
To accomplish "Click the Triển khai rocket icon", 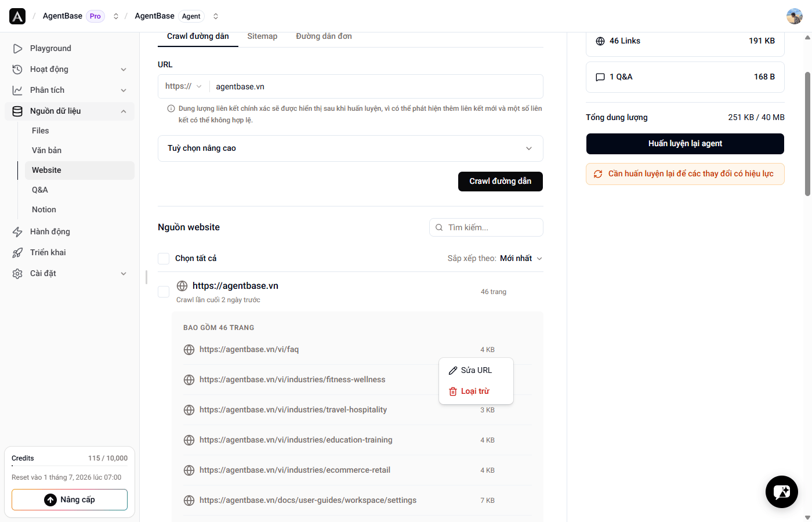I will [17, 253].
